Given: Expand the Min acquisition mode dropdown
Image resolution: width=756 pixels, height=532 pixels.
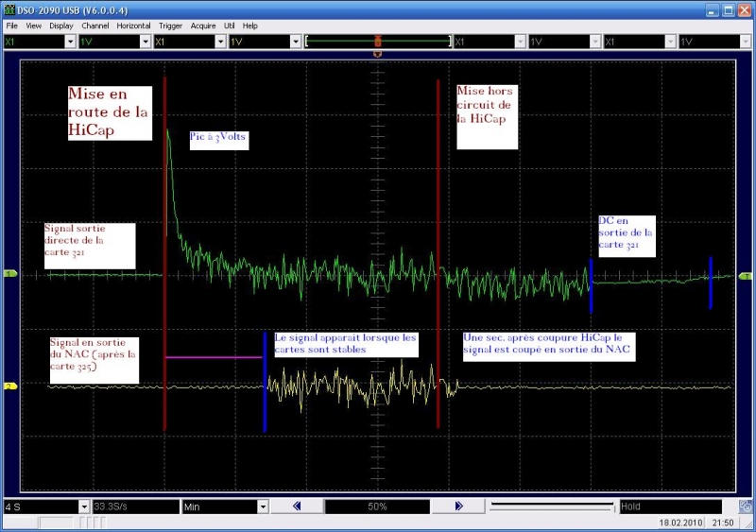Looking at the screenshot, I should tap(264, 506).
